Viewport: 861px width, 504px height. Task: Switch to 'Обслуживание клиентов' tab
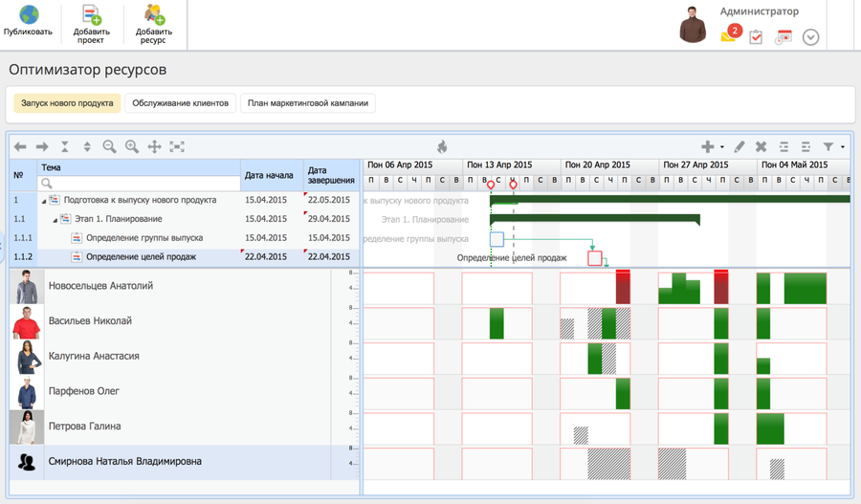181,103
